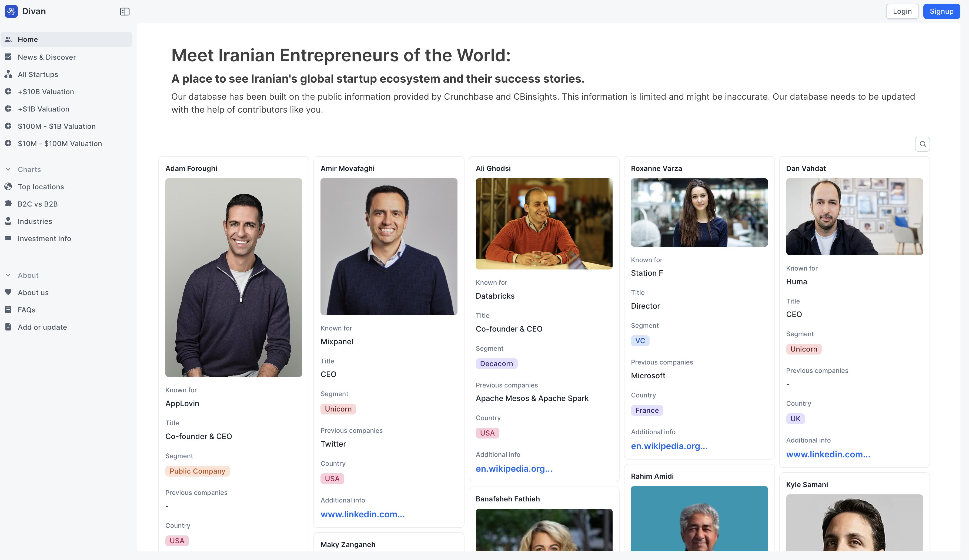This screenshot has height=560, width=969.
Task: Click the About us heart icon
Action: (x=8, y=292)
